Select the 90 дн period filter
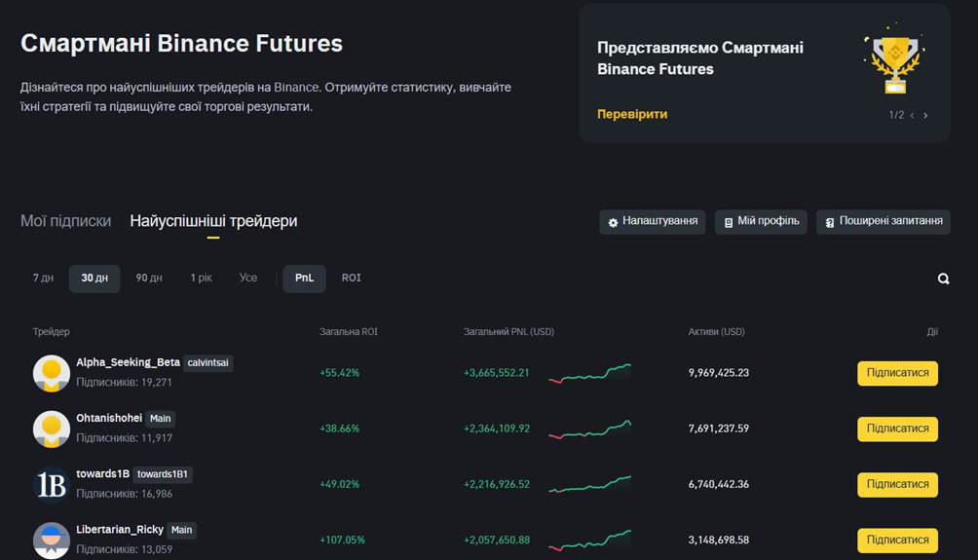 coord(149,279)
